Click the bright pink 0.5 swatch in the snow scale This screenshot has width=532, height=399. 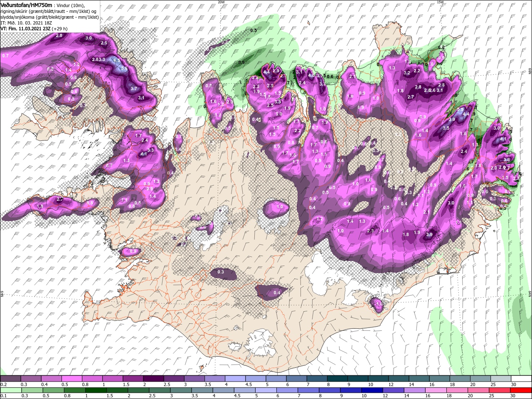tap(71, 379)
